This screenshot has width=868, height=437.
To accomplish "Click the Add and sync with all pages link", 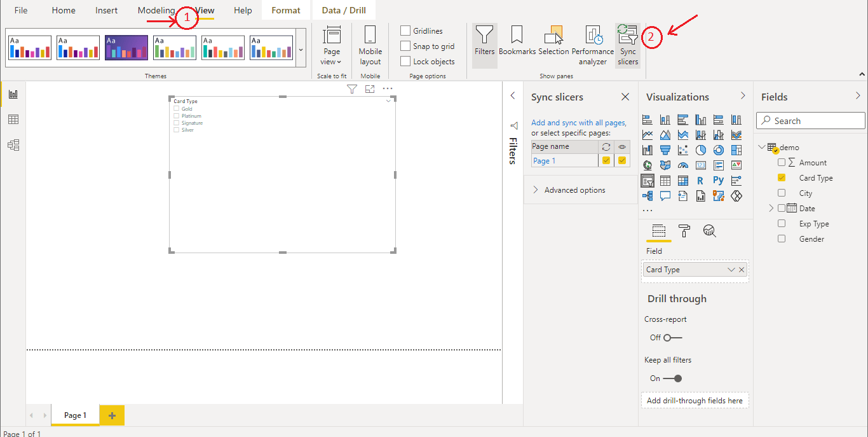I will (579, 123).
